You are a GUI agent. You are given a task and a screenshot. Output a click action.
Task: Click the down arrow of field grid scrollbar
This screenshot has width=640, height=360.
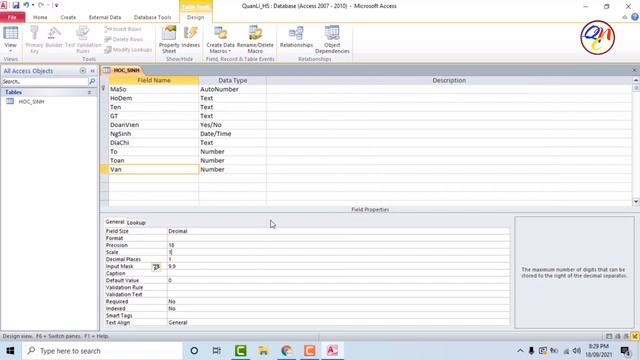point(636,202)
